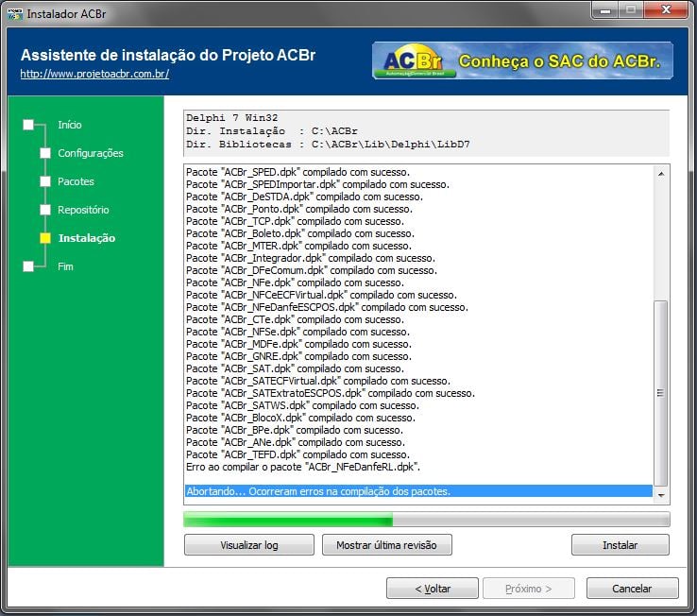Select the ACBr_GNRE.dpk log line
Screen dimensions: 697x616
coord(298,356)
